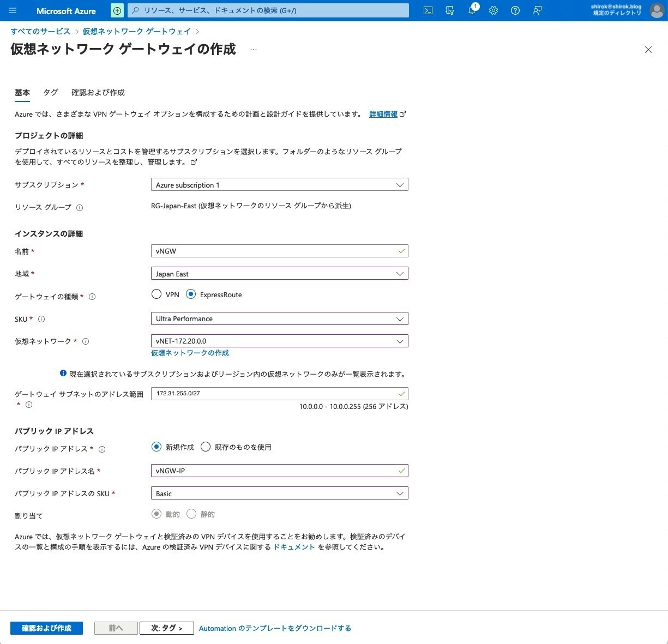Click the upgrade arrow icon next to Microsoft Azure
This screenshot has height=644, width=668.
pos(117,10)
